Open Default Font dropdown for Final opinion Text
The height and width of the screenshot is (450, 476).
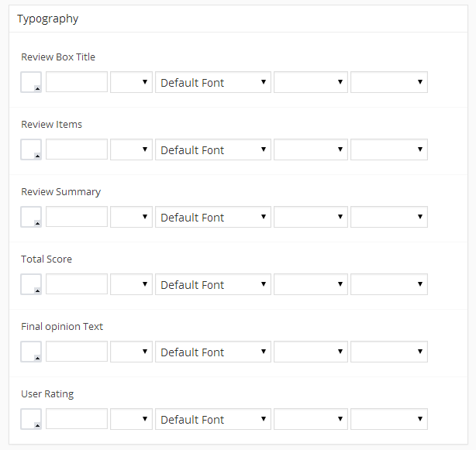(x=213, y=352)
